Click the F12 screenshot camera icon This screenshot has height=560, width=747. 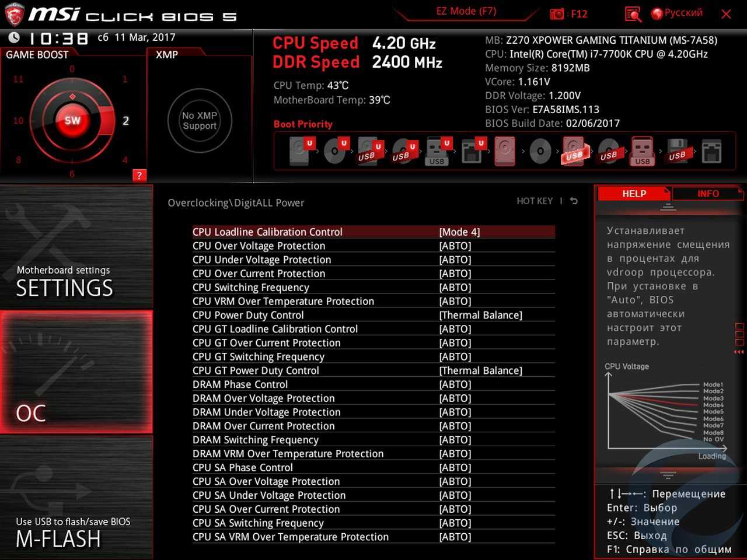click(x=557, y=14)
